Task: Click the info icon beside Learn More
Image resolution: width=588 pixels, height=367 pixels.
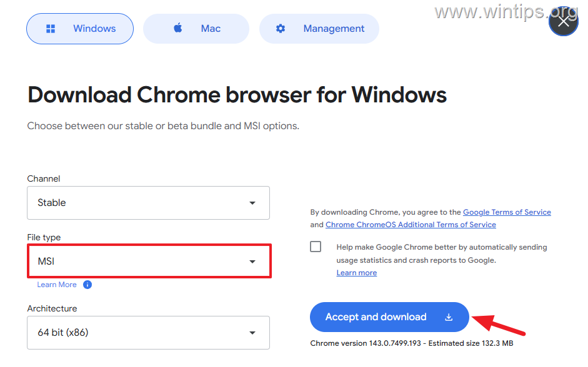Action: pyautogui.click(x=87, y=285)
